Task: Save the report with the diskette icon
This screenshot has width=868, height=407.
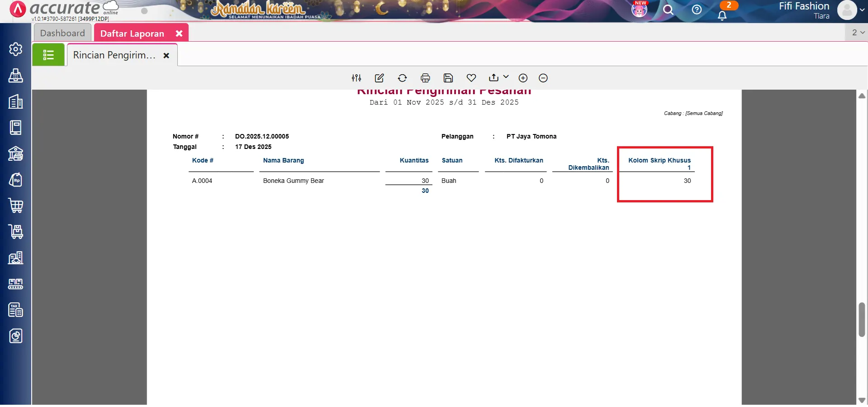Action: point(448,78)
